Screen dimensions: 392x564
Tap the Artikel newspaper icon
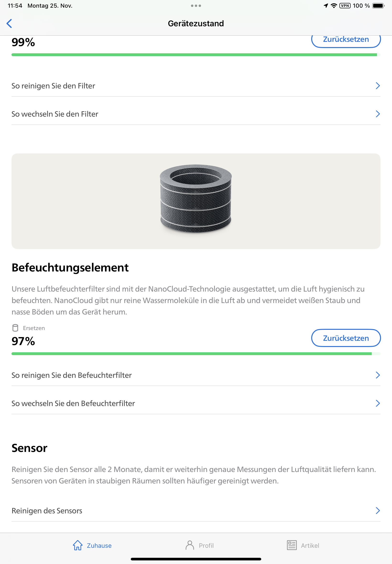coord(292,545)
